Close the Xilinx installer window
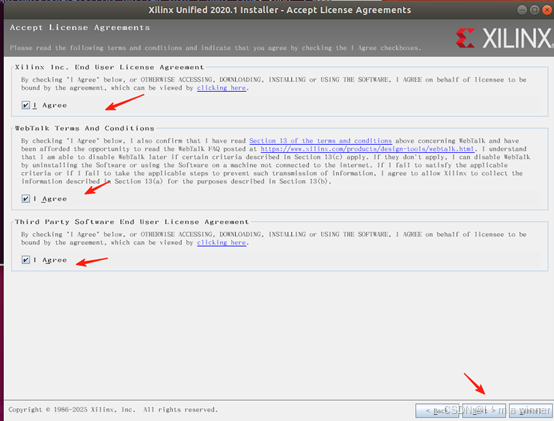This screenshot has height=421, width=554. [x=547, y=10]
